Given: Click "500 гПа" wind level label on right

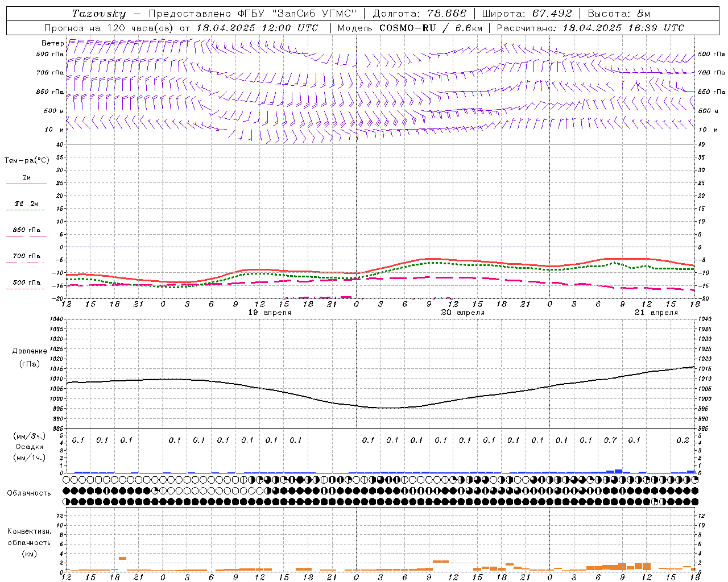Looking at the screenshot, I should (712, 54).
